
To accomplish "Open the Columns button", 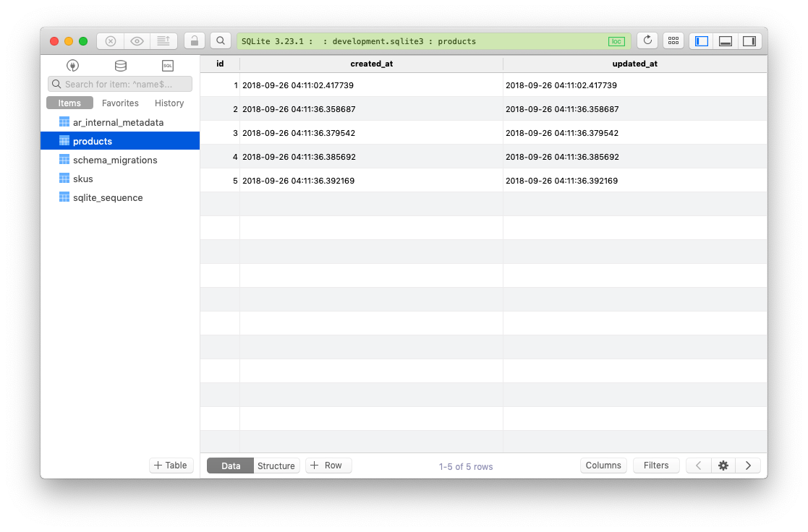I will coord(603,465).
